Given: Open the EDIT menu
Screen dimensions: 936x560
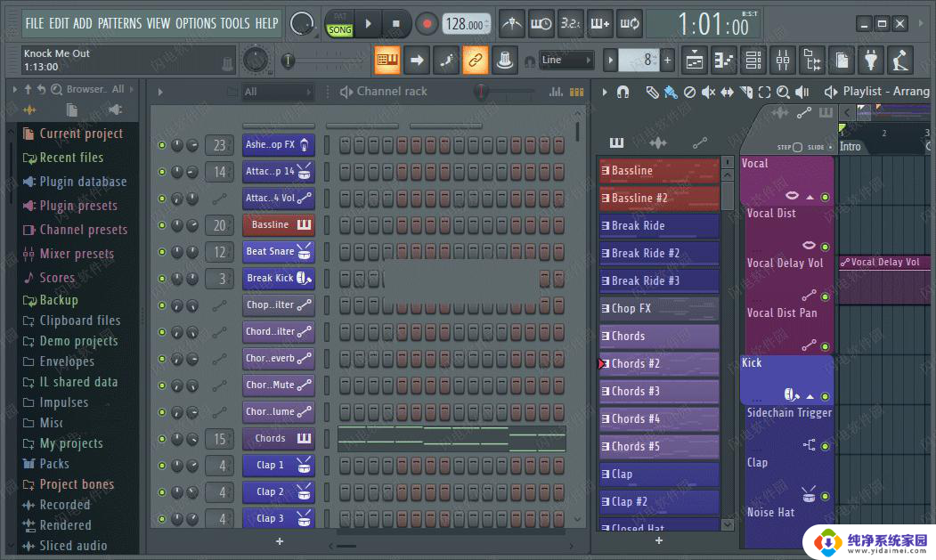Looking at the screenshot, I should [x=59, y=24].
